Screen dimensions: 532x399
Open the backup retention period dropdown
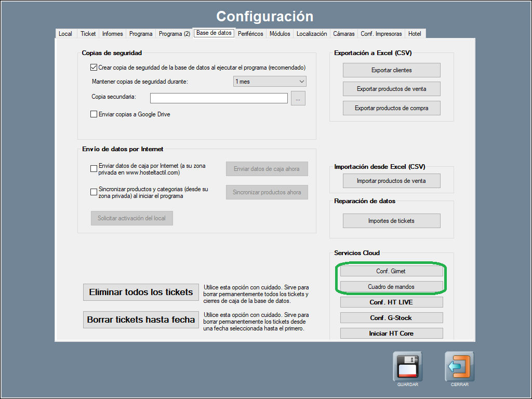pyautogui.click(x=270, y=82)
